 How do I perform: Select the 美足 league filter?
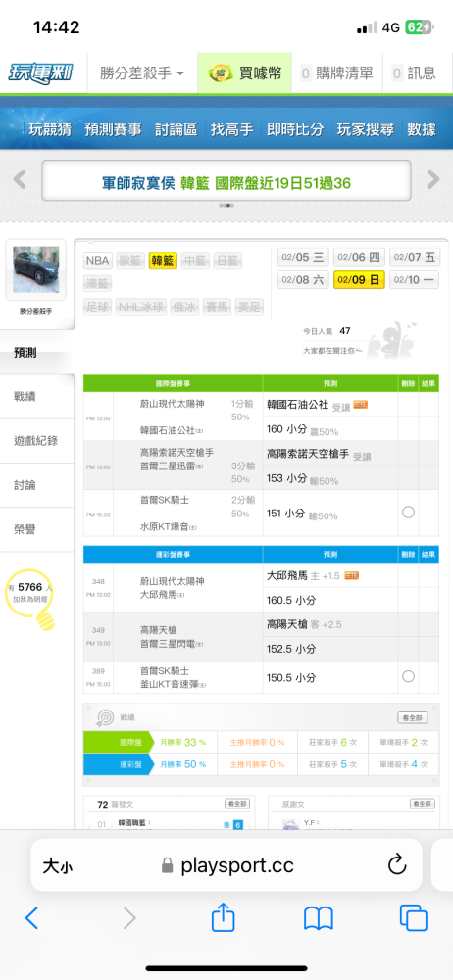click(249, 307)
